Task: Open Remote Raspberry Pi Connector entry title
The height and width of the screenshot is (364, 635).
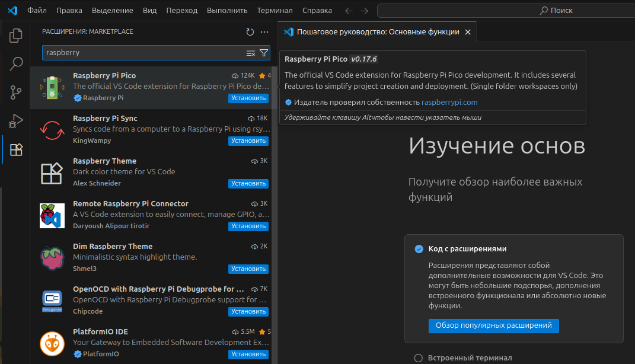Action: point(130,204)
